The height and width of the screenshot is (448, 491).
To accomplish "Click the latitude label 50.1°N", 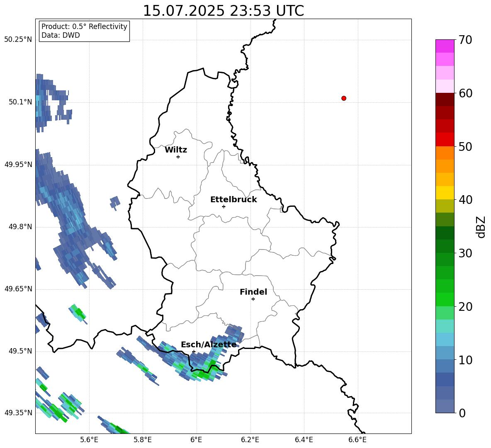I will [20, 102].
